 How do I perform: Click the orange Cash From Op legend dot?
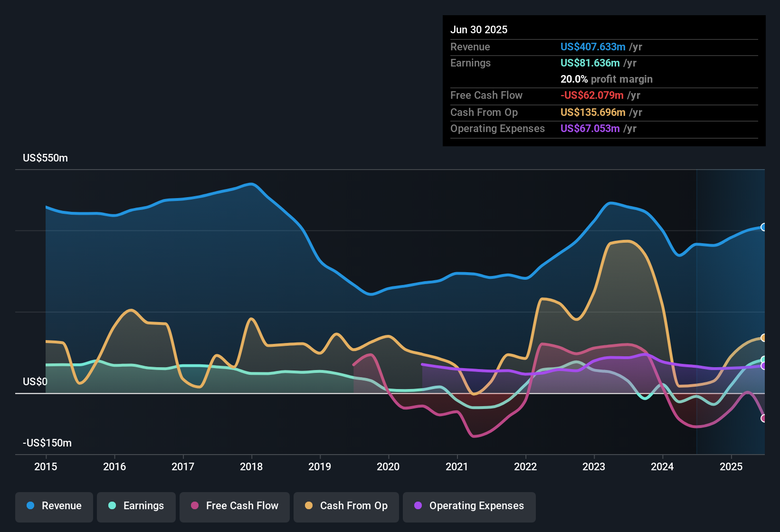pyautogui.click(x=308, y=506)
